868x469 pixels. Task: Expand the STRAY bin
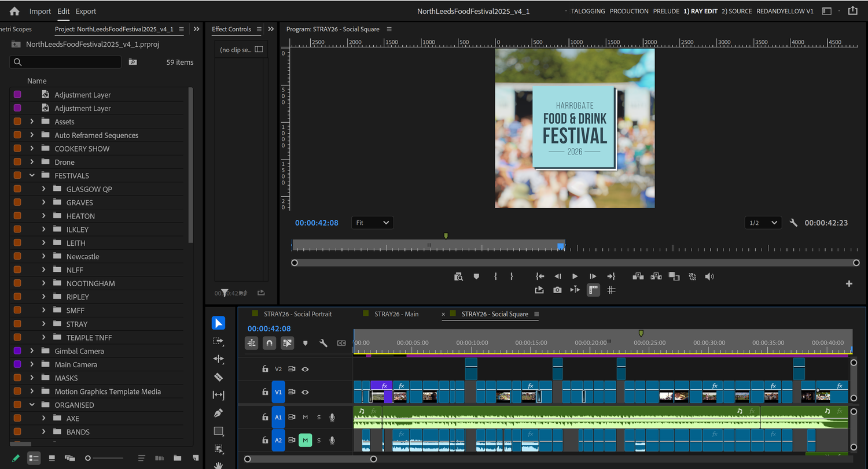(43, 324)
